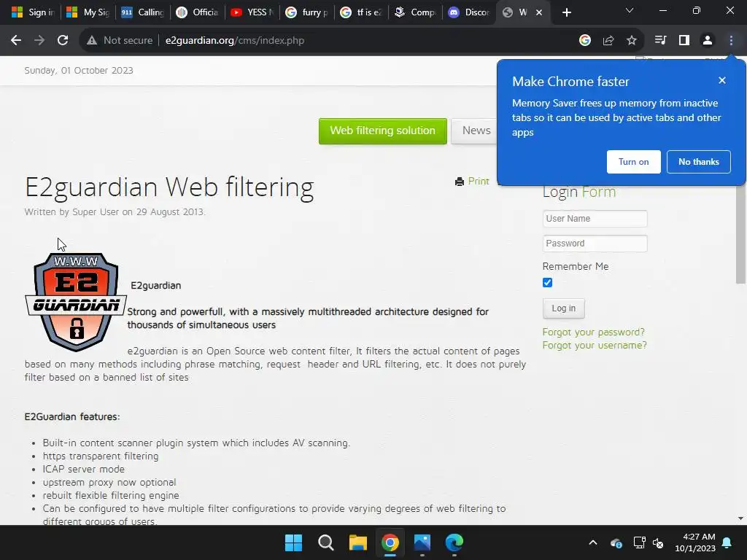The height and width of the screenshot is (560, 747).
Task: Click the E2 Guardian shield logo
Action: point(76,303)
